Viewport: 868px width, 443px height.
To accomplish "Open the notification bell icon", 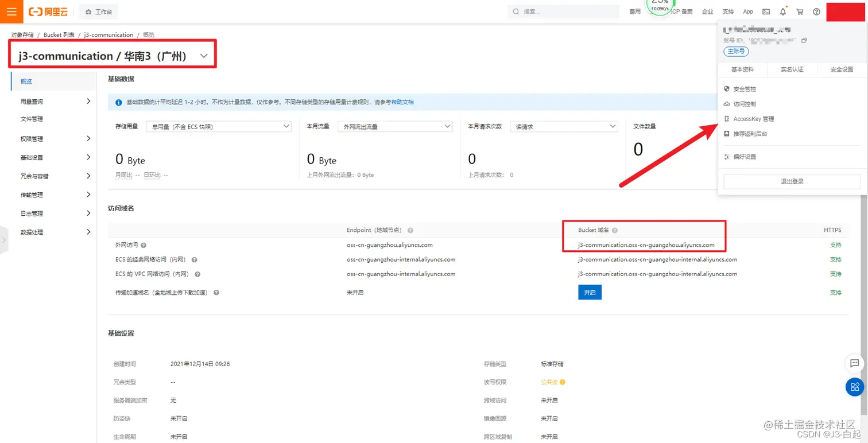I will tap(783, 11).
